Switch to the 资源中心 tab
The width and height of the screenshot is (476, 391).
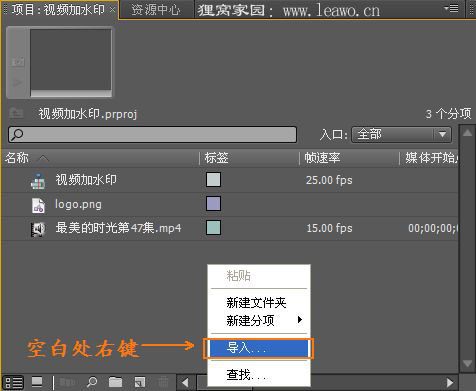156,10
